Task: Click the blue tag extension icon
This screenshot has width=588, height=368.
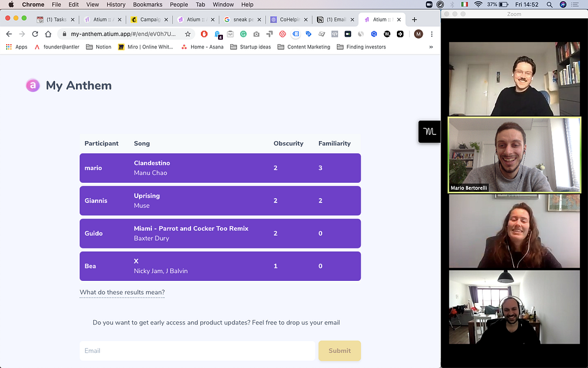Action: tap(308, 34)
